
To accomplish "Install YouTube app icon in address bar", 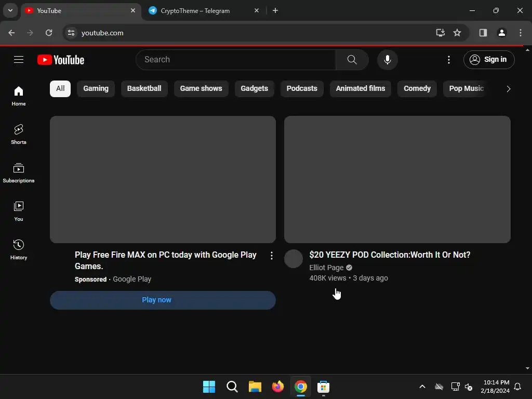I will coord(440,33).
